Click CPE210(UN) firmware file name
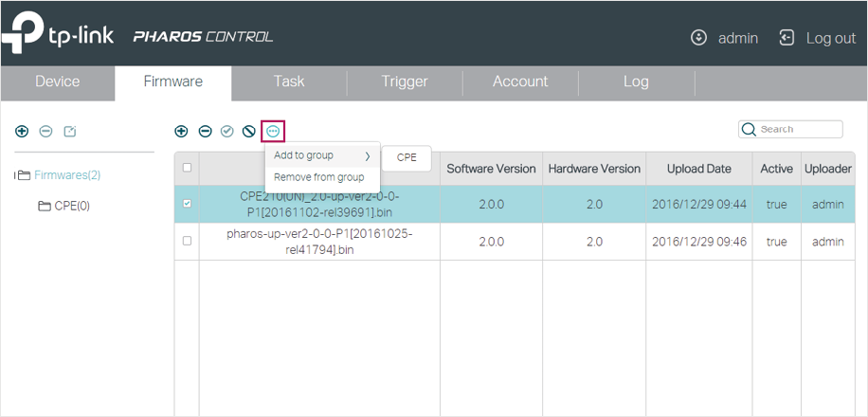Viewport: 868px width, 417px height. pos(319,205)
